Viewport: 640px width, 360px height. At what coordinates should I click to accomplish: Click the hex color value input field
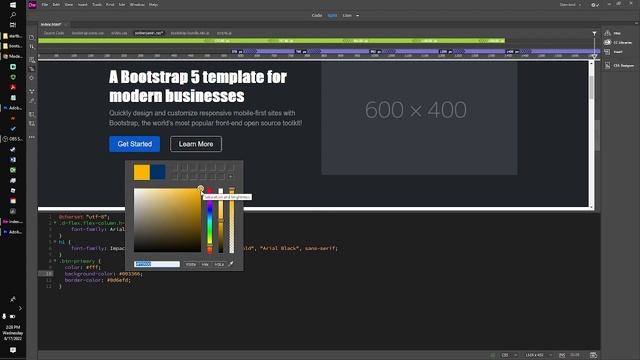pos(157,264)
